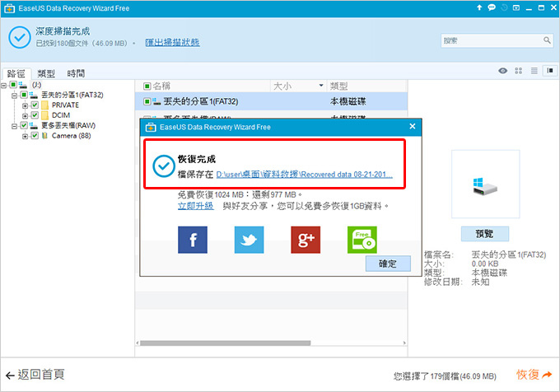Collapse the J: drive tree node

pos(4,86)
